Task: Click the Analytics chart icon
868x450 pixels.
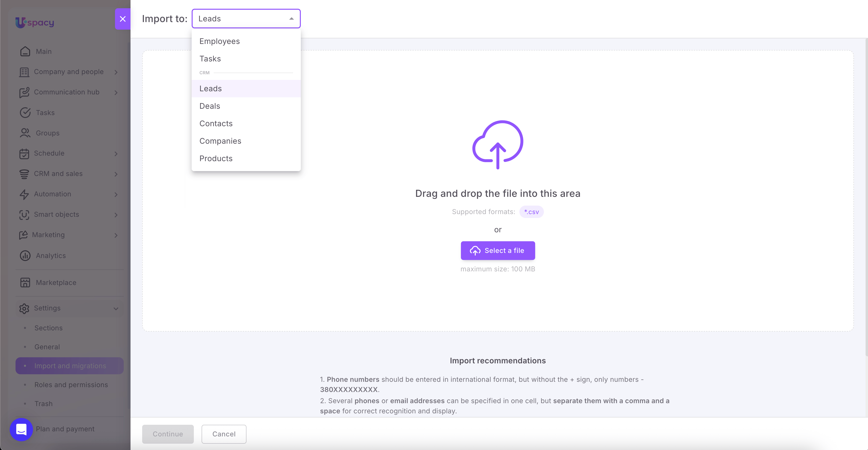Action: 25,256
